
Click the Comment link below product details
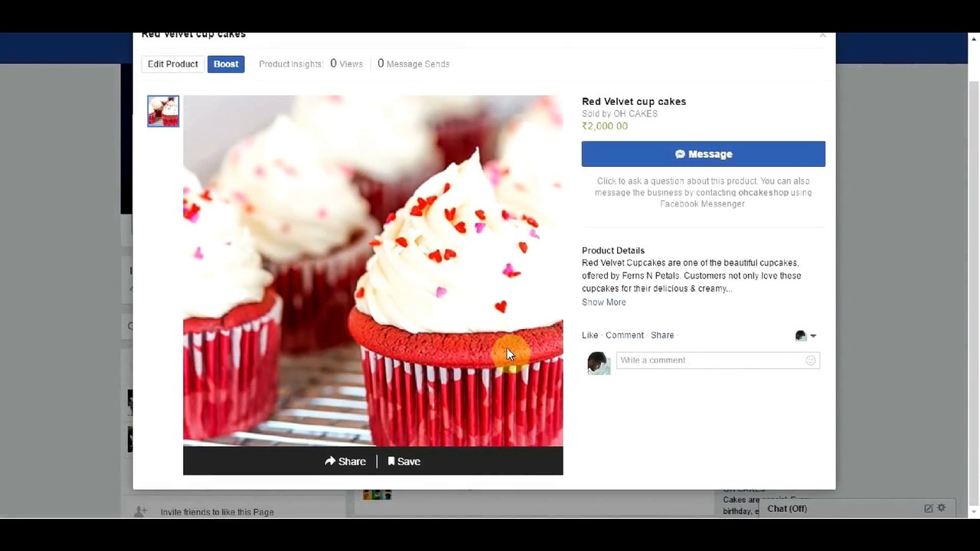(625, 335)
